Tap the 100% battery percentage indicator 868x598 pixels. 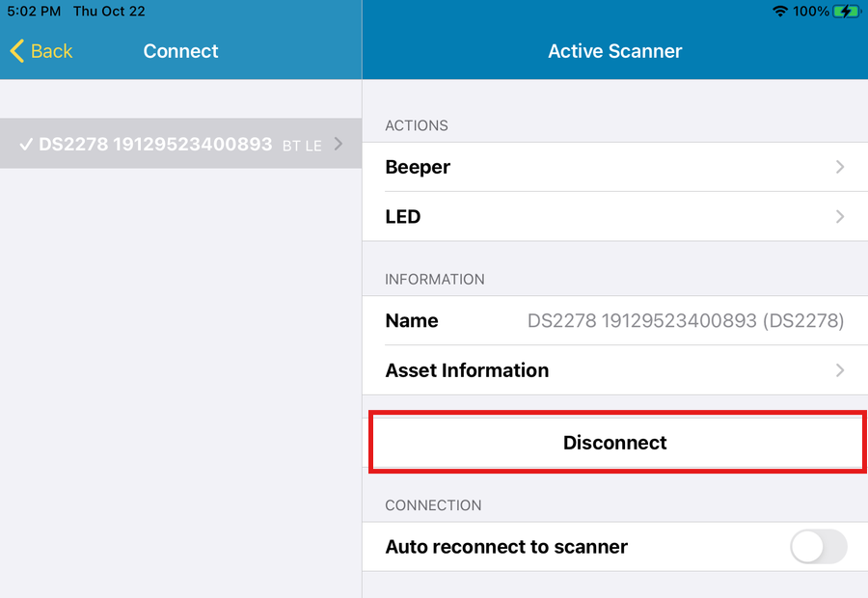pos(811,12)
